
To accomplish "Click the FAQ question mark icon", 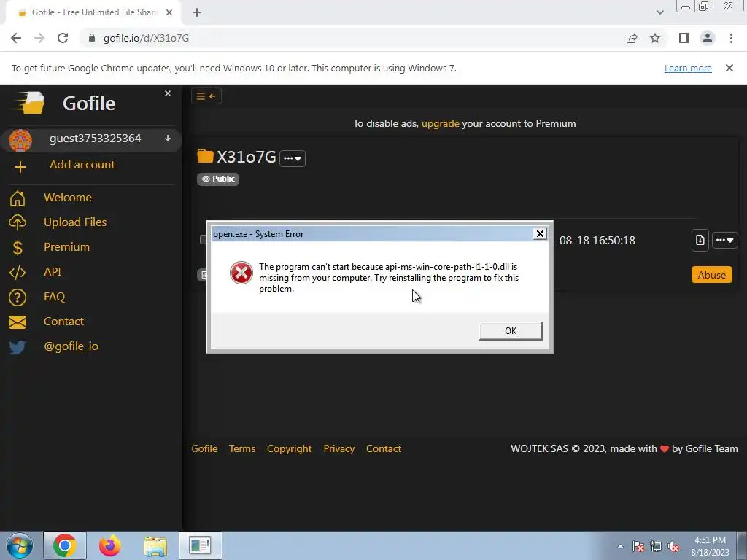I will (18, 297).
